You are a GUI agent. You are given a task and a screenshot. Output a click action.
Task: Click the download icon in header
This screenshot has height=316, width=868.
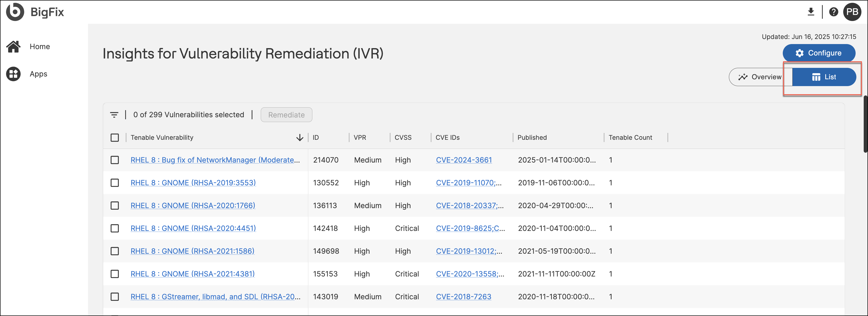[811, 12]
